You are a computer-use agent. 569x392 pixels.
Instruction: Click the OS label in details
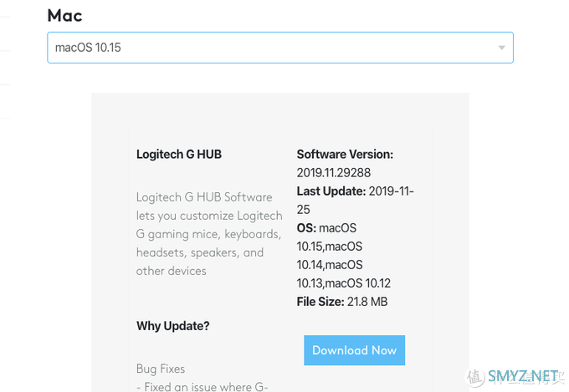pos(306,228)
